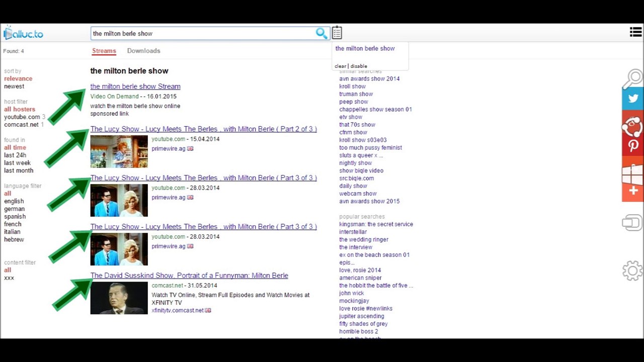Choose english language filter

tap(14, 201)
